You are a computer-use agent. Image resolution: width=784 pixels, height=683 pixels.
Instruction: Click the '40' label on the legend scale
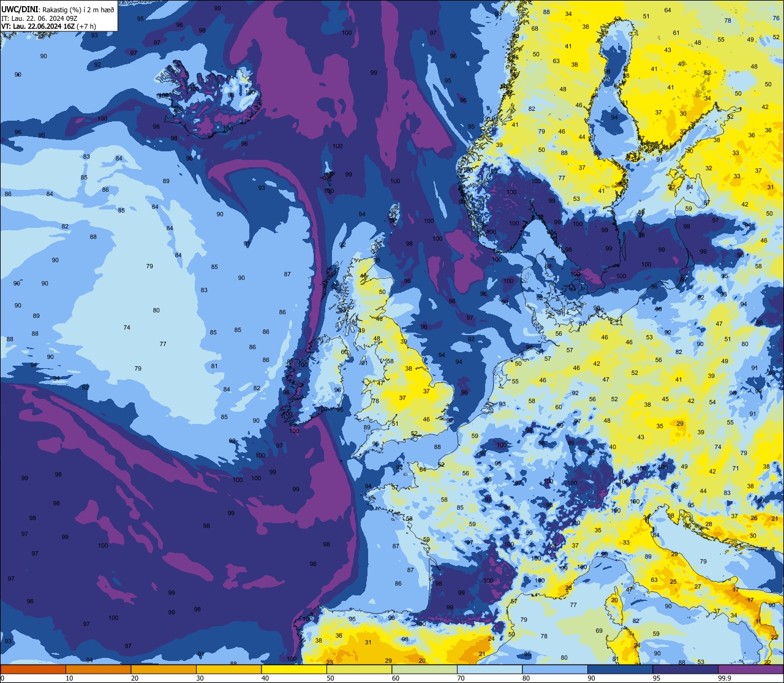[x=265, y=678]
